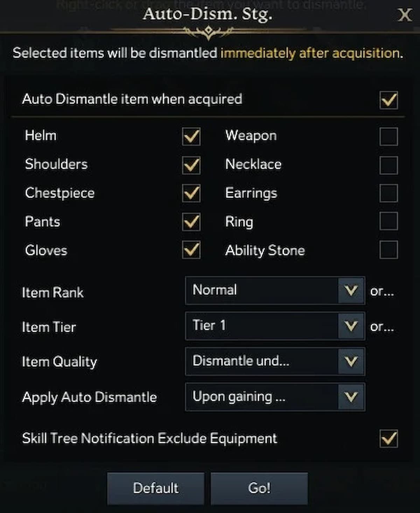Disable Chestpiece auto dismantle
420x513 pixels.
tap(191, 193)
